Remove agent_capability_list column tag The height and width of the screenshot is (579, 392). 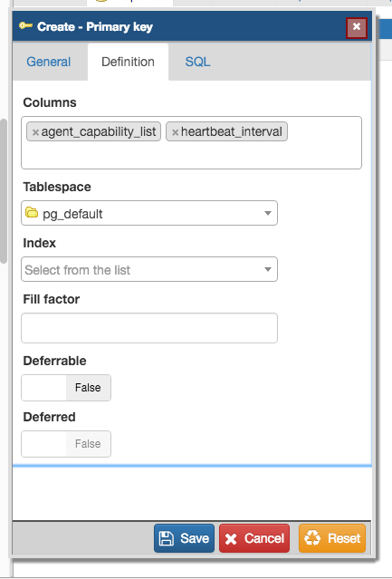pos(35,132)
